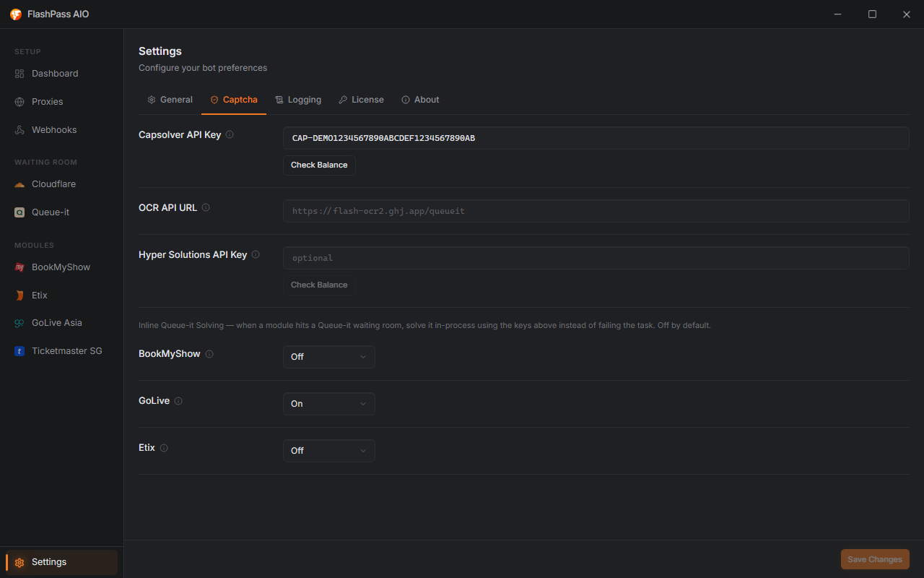The image size is (924, 578).
Task: Click the MODULES section heading
Action: (34, 246)
